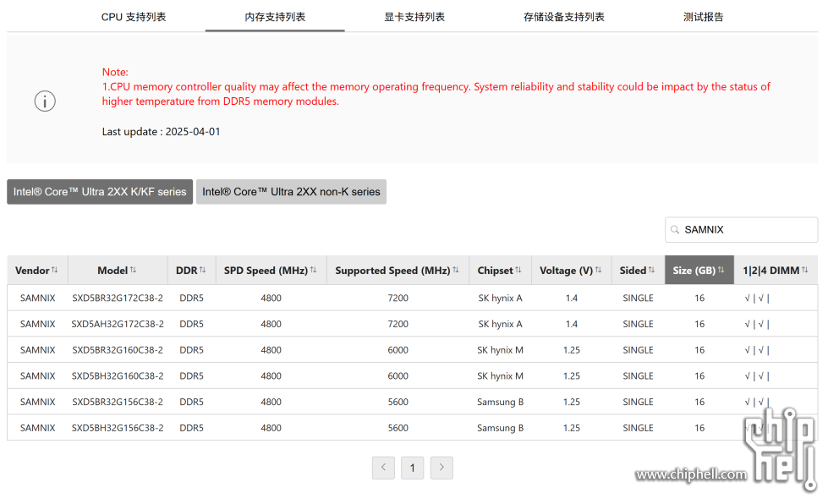Sort by Vendor using its sort arrows

click(54, 270)
